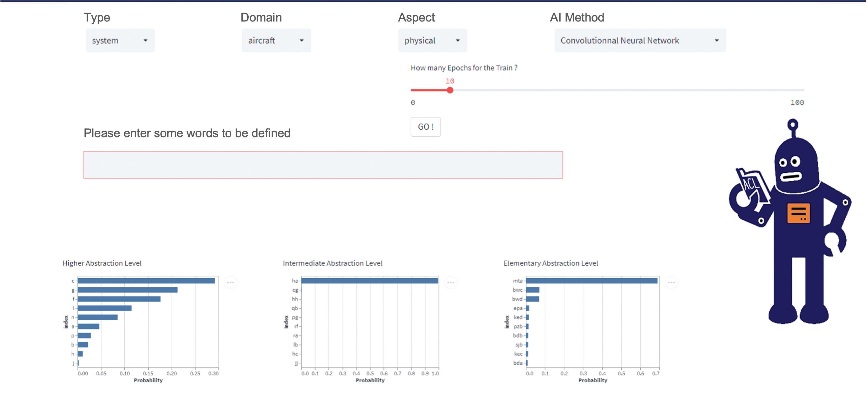
Task: Click the 'f' bar in Higher Abstraction chart
Action: [x=119, y=299]
